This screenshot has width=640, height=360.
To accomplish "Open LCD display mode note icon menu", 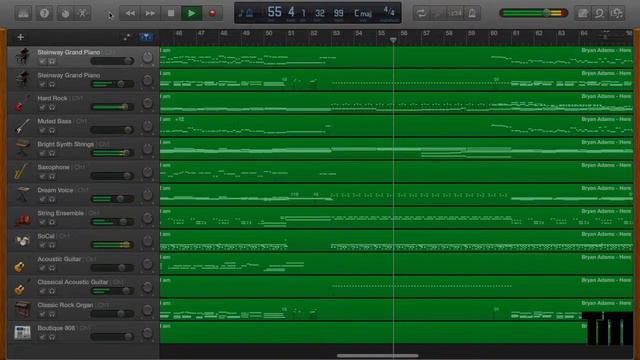I will coord(245,13).
